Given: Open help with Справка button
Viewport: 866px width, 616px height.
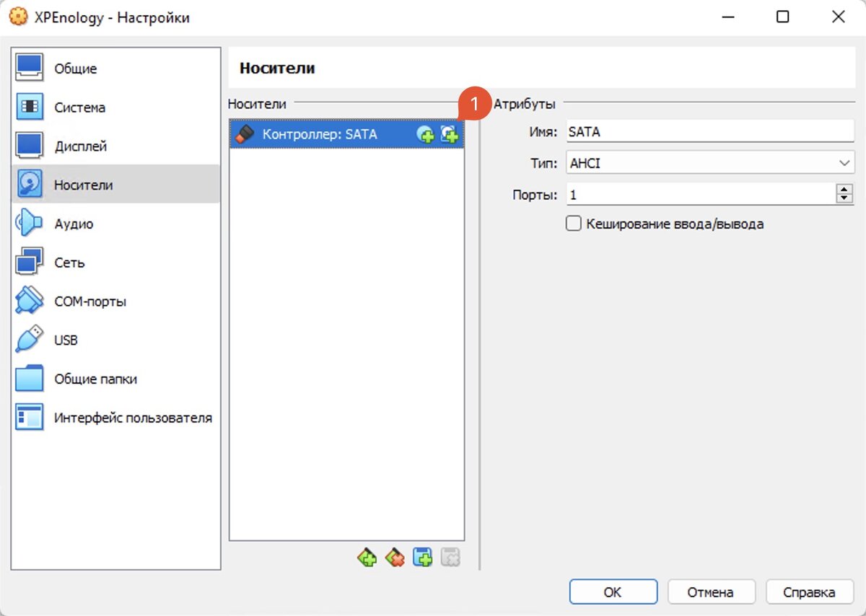Looking at the screenshot, I should coord(810,592).
